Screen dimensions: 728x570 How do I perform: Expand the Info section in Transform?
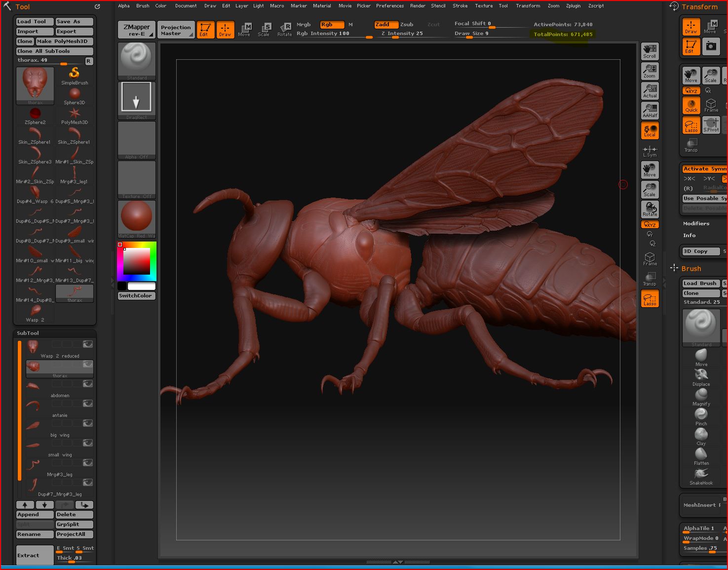pos(689,236)
